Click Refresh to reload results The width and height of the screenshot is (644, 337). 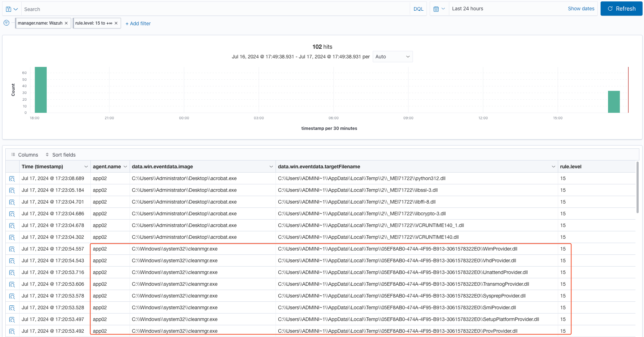click(x=621, y=9)
